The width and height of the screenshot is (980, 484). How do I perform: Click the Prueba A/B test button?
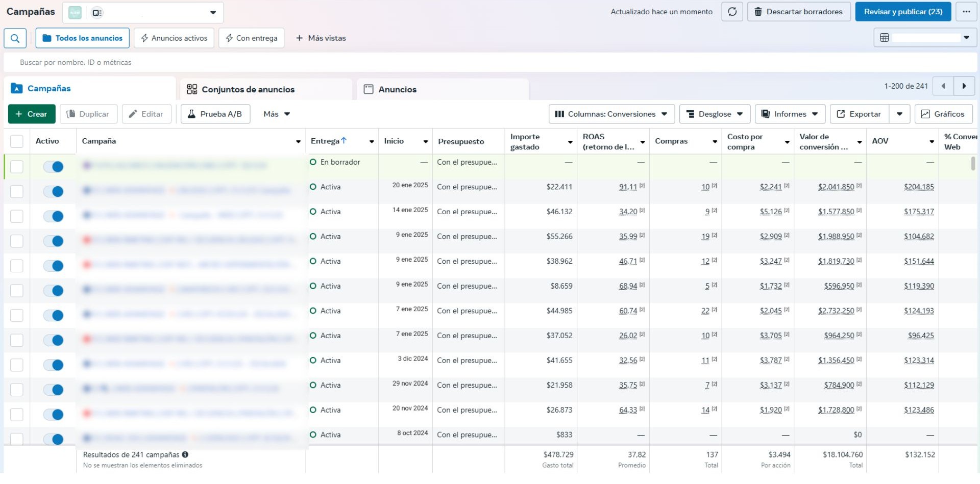[215, 114]
